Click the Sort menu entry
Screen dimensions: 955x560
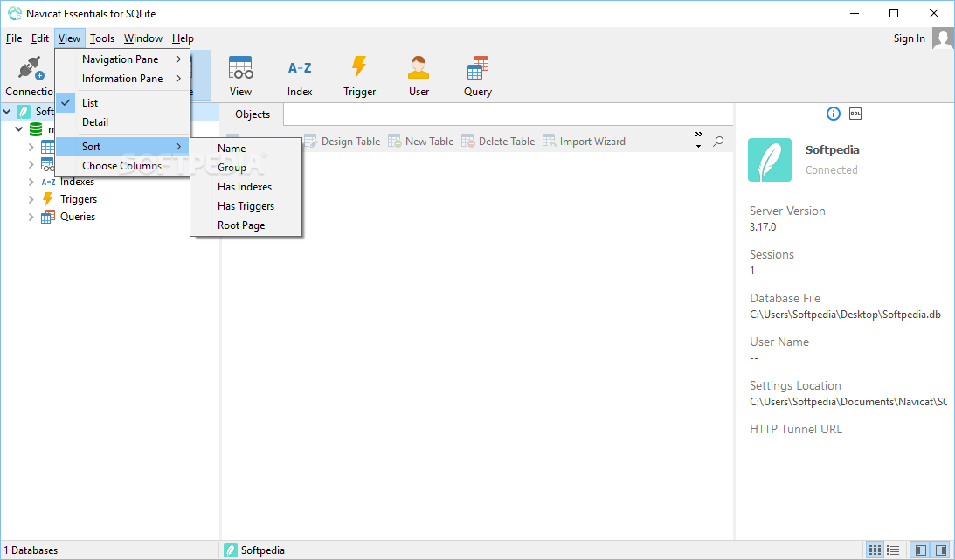click(122, 147)
